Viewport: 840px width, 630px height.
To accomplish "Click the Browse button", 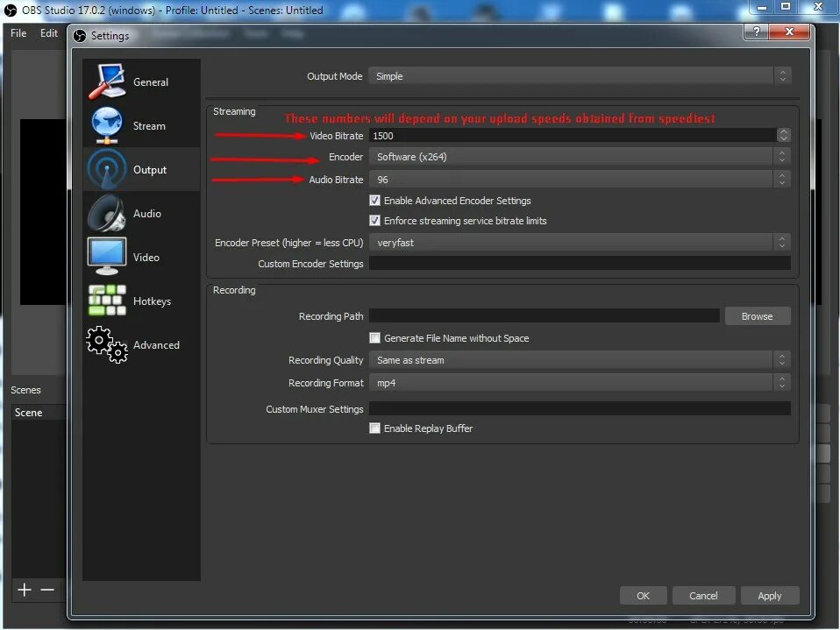I will [x=757, y=315].
